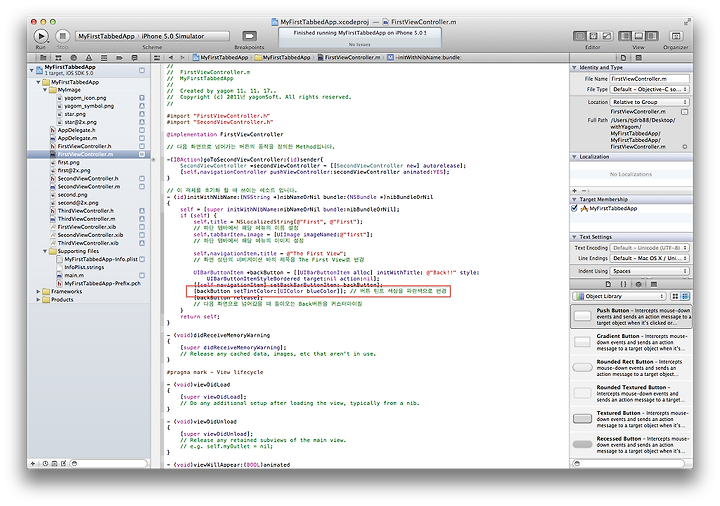The width and height of the screenshot is (720, 506).
Task: Collapse the Identity and Type section
Action: pyautogui.click(x=574, y=67)
